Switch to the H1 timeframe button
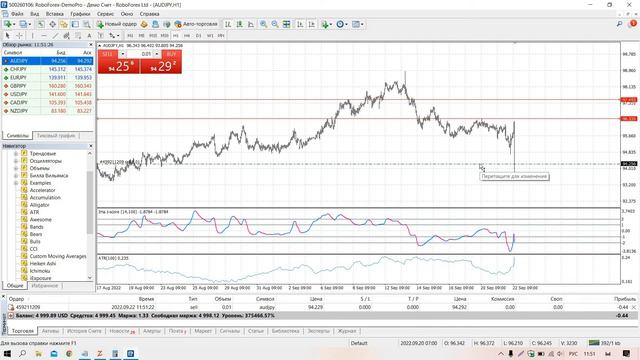 coord(176,36)
